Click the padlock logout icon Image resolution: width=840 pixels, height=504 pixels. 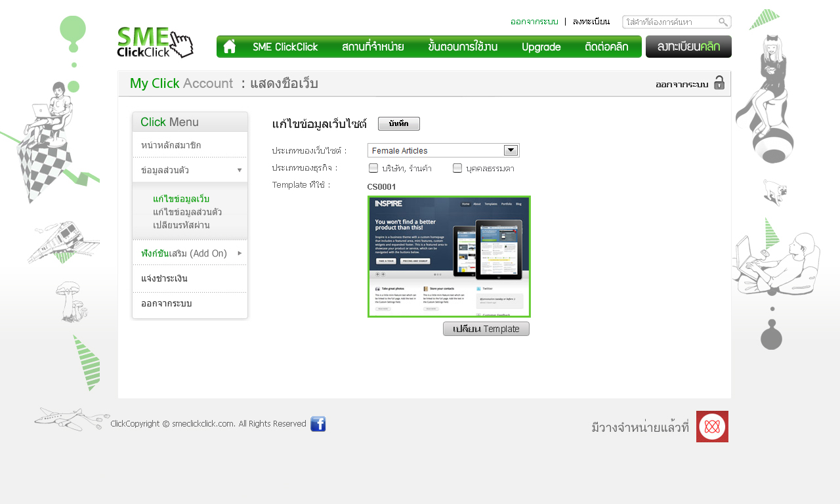pos(719,83)
